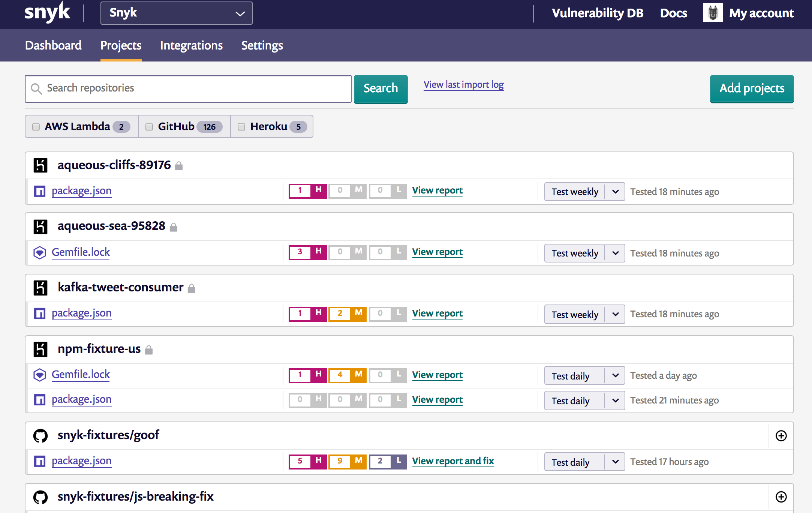Toggle the GitHub filter checkbox
This screenshot has width=812, height=513.
click(x=149, y=127)
